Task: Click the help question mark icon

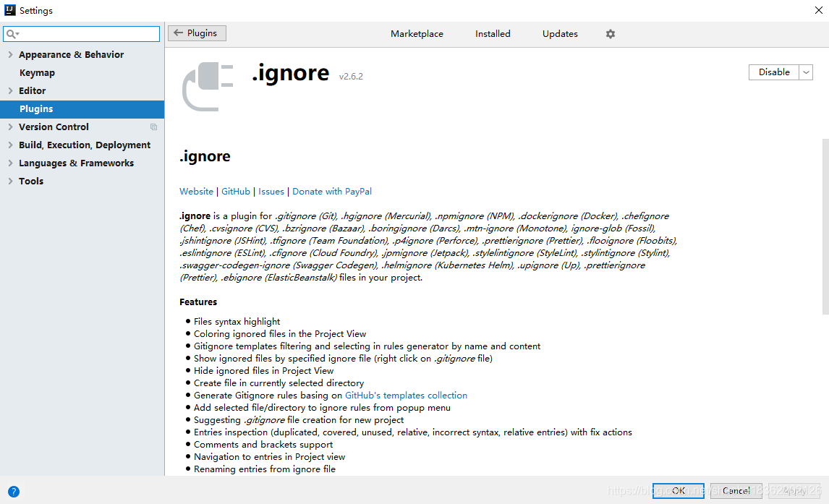Action: (14, 491)
